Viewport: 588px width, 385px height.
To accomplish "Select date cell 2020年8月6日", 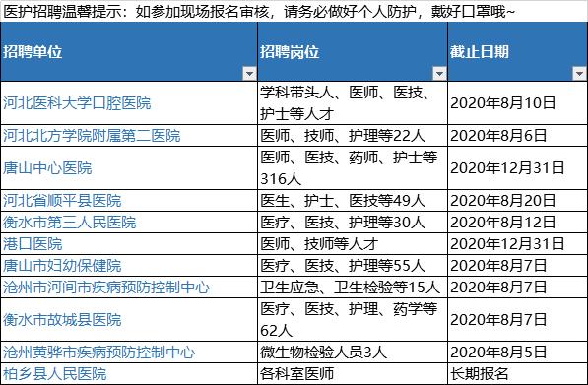I will pyautogui.click(x=517, y=135).
